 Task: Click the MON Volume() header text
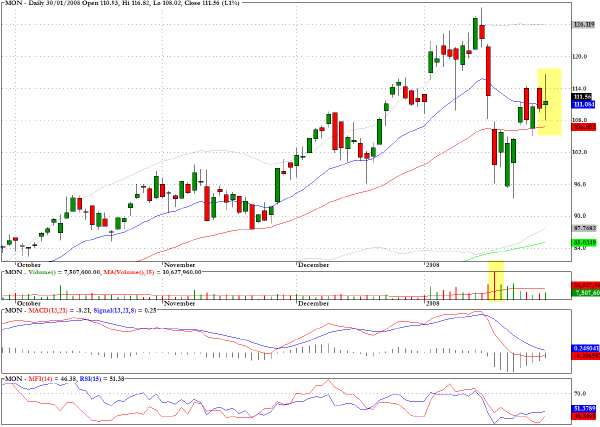(52, 272)
